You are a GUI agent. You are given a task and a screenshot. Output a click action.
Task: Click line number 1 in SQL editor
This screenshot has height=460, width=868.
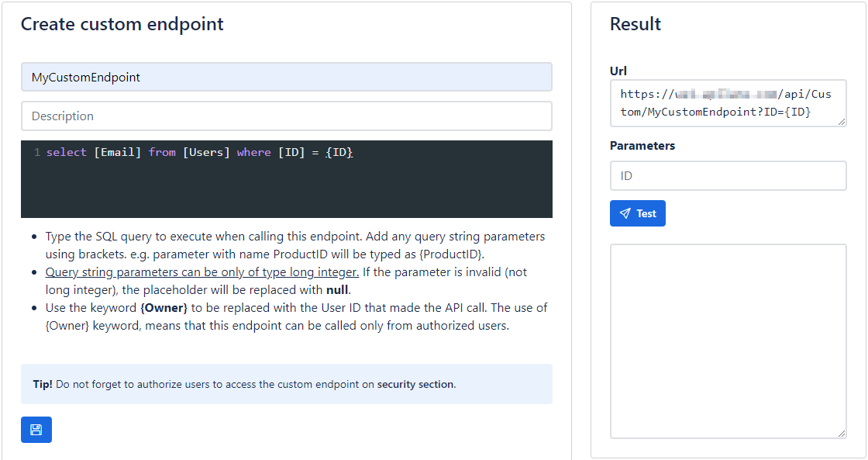tap(37, 153)
